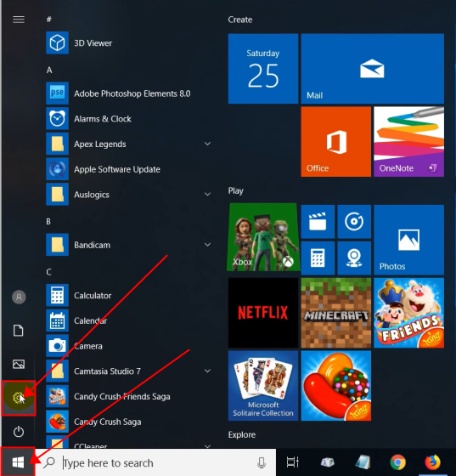
Task: Expand the Start menu hamburger button
Action: coord(19,20)
